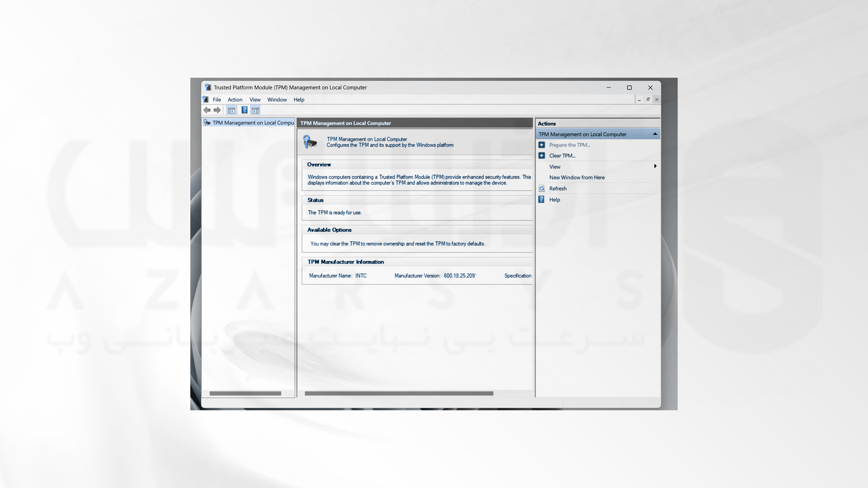The image size is (868, 488).
Task: Click the back navigation arrow icon
Action: tap(208, 110)
